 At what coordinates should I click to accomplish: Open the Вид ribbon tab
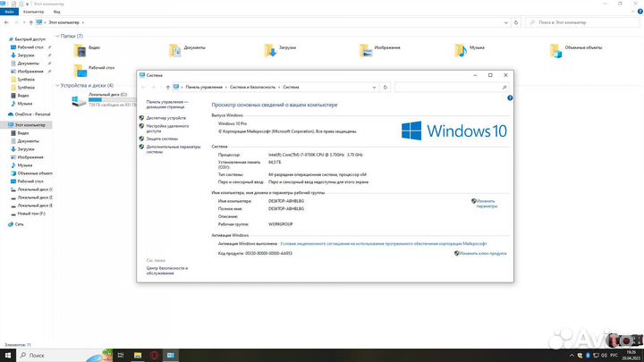[57, 12]
